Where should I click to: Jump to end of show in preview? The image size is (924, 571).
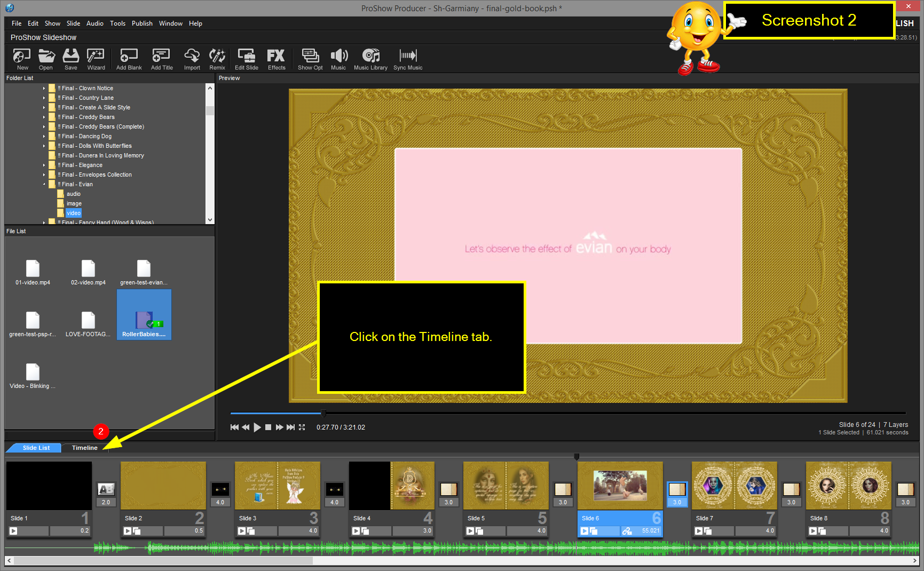click(290, 427)
